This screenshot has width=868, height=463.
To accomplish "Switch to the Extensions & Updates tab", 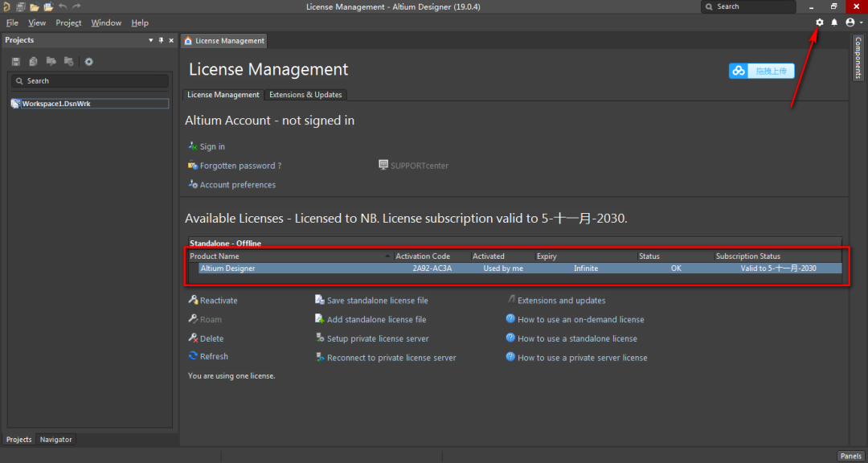I will (305, 95).
